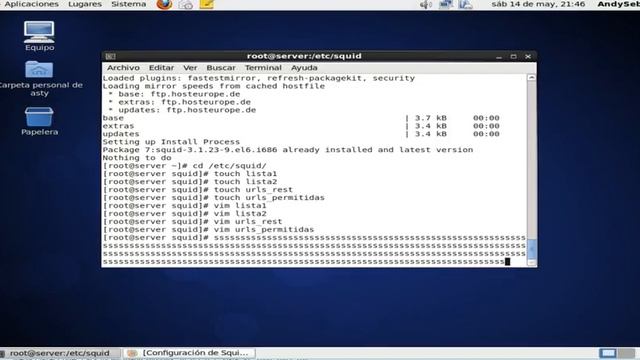
Task: Open the Buscar menu in terminal
Action: (x=221, y=68)
